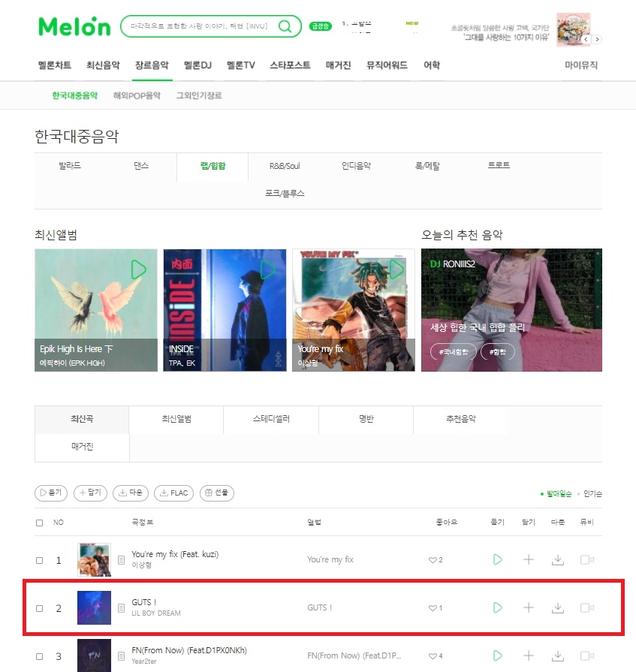Image resolution: width=636 pixels, height=672 pixels.
Task: Tick the checkbox for GUTS ! row
Action: 40,608
